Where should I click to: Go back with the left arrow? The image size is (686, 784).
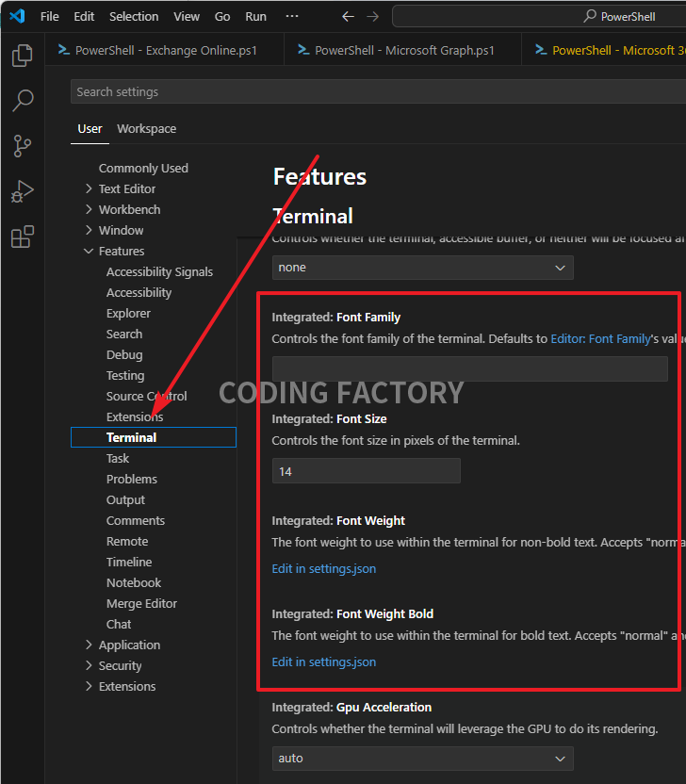point(348,17)
